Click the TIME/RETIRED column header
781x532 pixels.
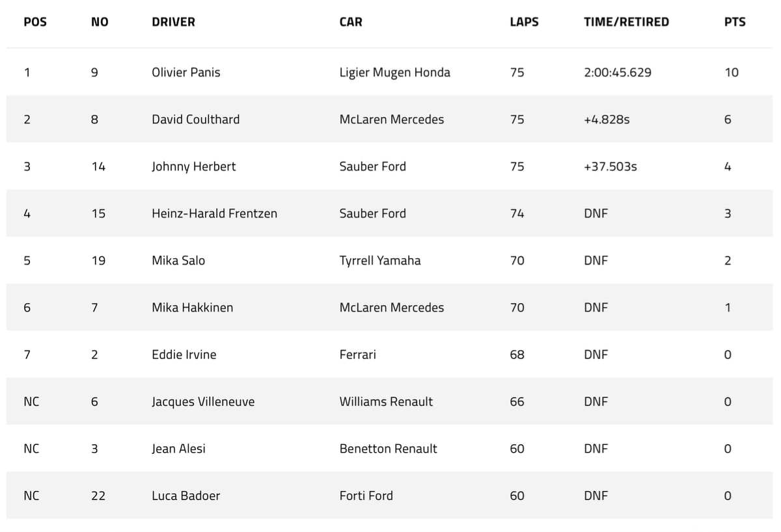pos(626,21)
